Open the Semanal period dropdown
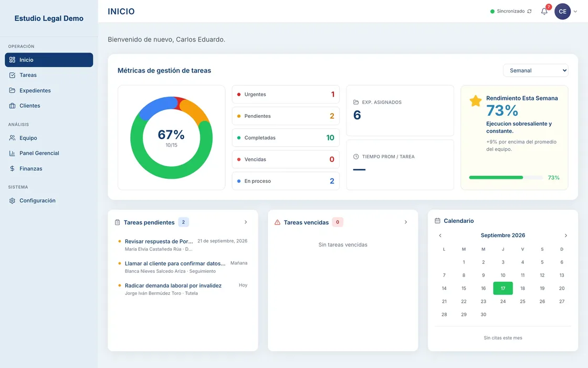588x368 pixels. point(535,70)
